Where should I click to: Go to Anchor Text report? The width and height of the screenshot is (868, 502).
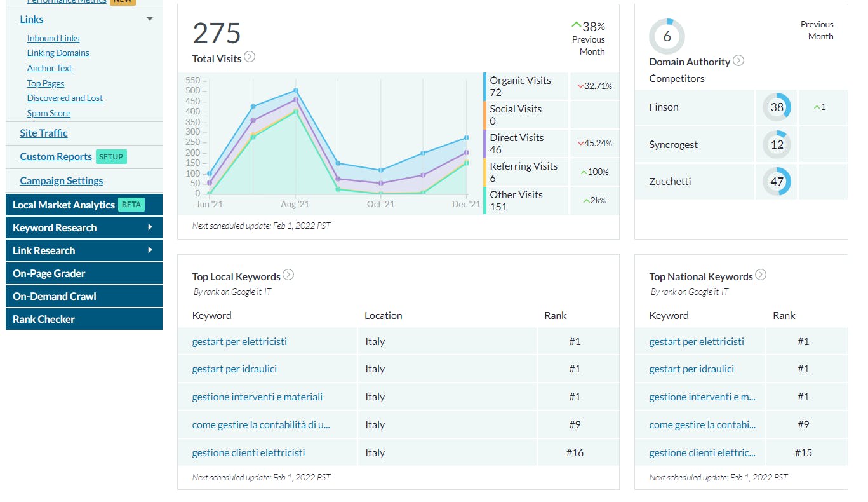tap(50, 68)
